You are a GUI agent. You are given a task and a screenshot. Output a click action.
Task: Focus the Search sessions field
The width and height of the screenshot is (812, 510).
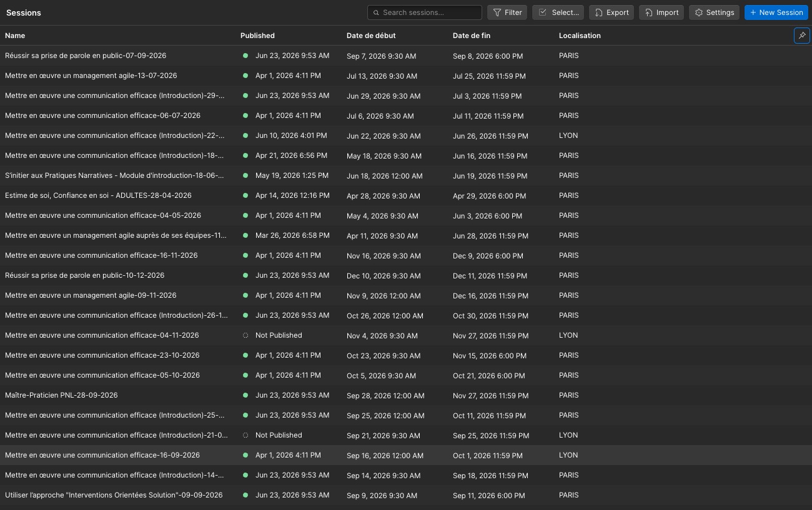pyautogui.click(x=425, y=12)
